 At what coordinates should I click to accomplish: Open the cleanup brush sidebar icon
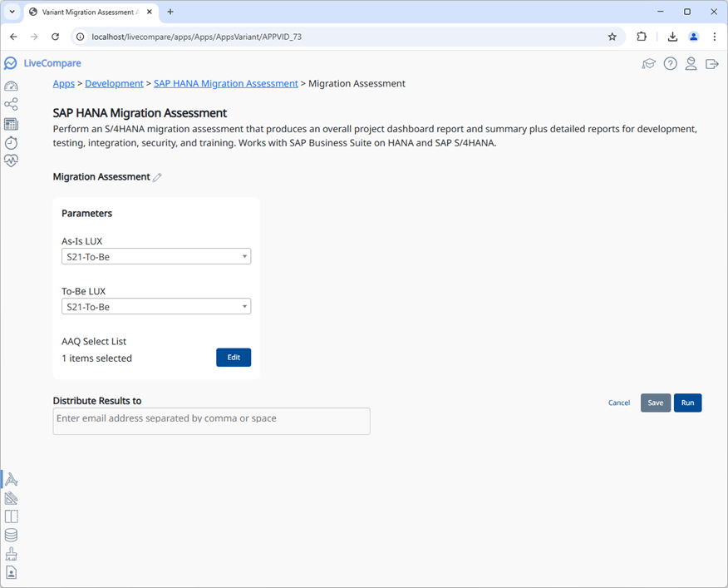click(11, 554)
